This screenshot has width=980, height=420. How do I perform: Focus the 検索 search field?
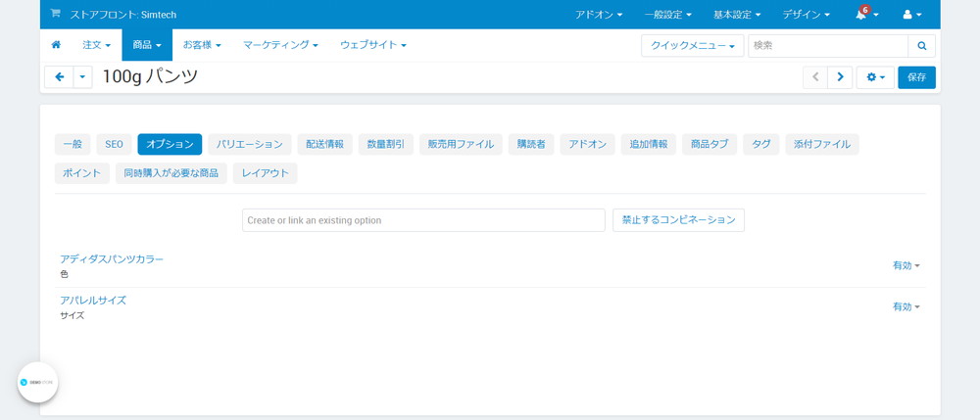[828, 46]
